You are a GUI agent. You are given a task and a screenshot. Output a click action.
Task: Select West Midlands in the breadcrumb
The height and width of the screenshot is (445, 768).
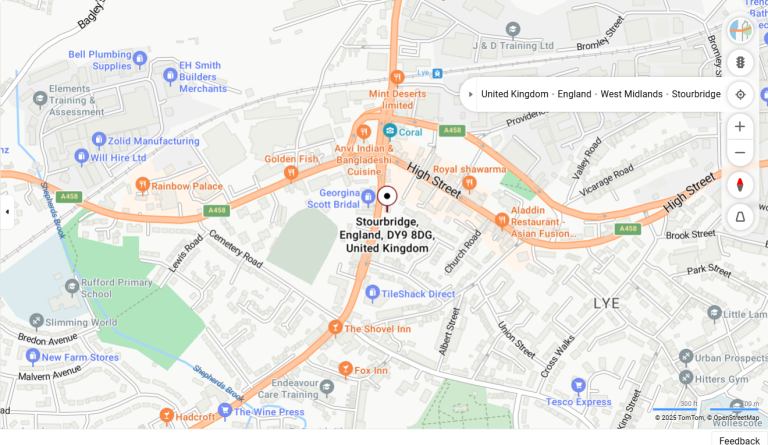point(631,94)
